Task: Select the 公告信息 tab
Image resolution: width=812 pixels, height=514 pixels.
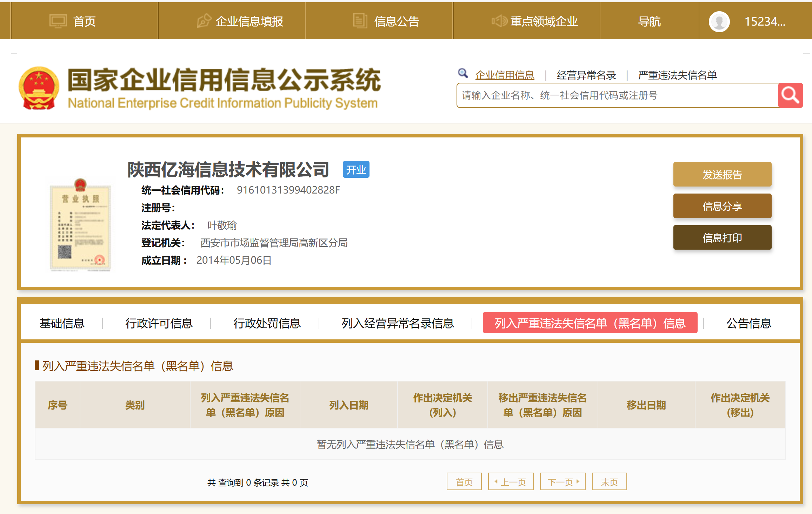Action: coord(748,323)
